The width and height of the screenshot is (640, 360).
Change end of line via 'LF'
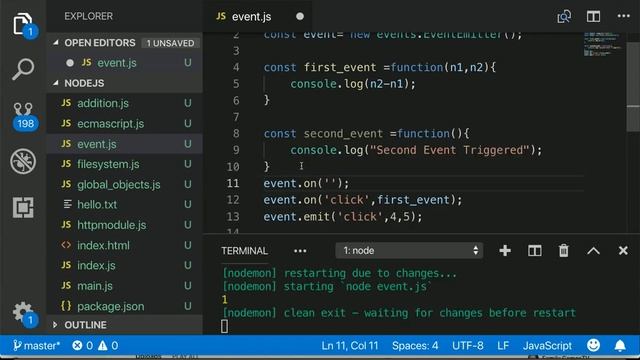[x=503, y=346]
